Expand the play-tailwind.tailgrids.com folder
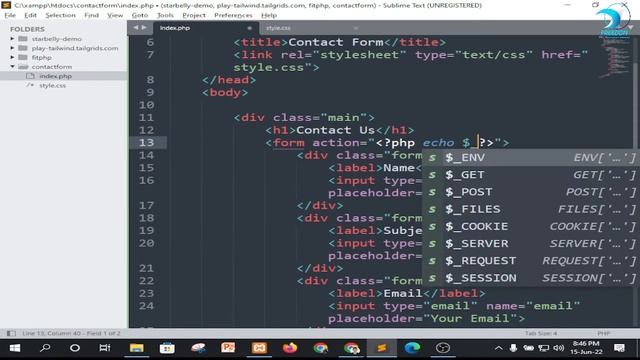Image resolution: width=640 pixels, height=360 pixels. [x=12, y=48]
